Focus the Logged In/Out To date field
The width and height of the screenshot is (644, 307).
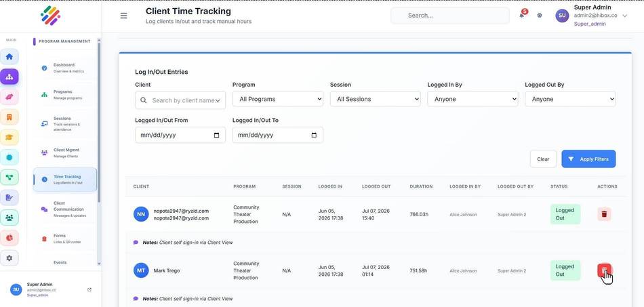278,135
